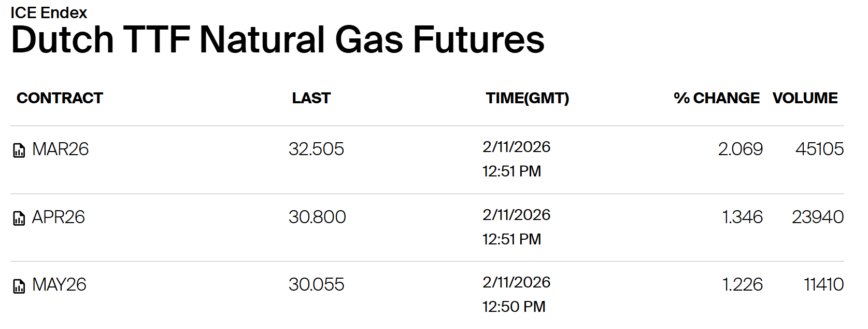Click the % CHANGE column header
This screenshot has height=329, width=868.
click(716, 98)
